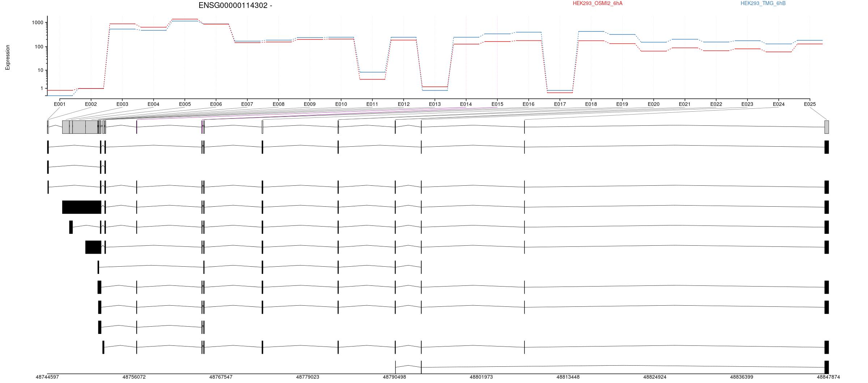Image resolution: width=868 pixels, height=383 pixels.
Task: Click exon bin label E001
Action: (x=60, y=104)
